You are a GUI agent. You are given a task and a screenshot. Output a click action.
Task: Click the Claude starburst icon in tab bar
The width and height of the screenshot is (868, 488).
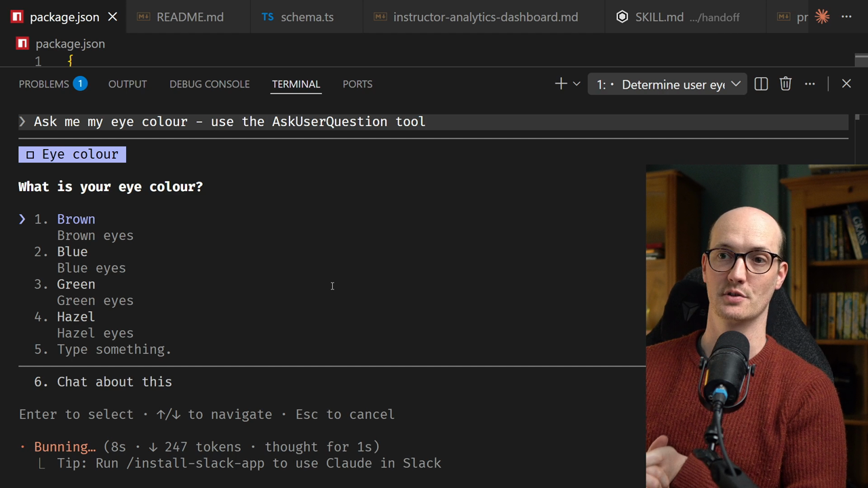(823, 17)
